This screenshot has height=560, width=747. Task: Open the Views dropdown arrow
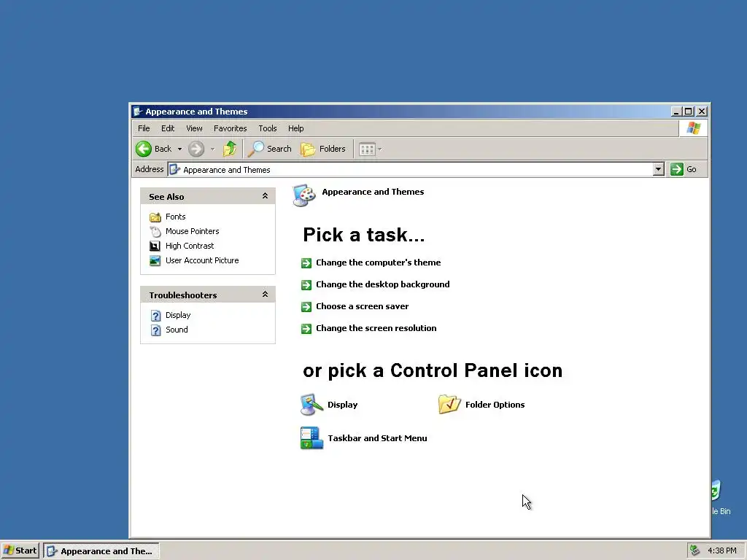[379, 149]
